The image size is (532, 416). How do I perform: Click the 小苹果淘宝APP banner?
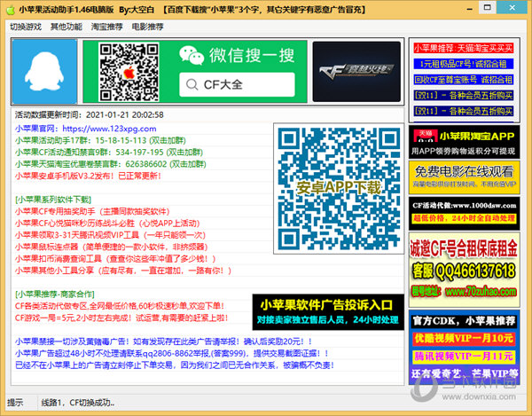pyautogui.click(x=464, y=142)
